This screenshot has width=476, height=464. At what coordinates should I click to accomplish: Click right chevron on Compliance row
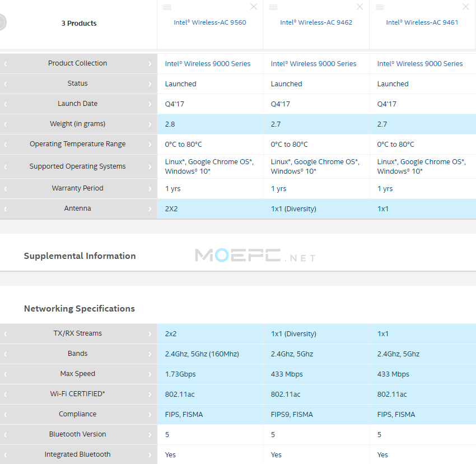pyautogui.click(x=150, y=415)
